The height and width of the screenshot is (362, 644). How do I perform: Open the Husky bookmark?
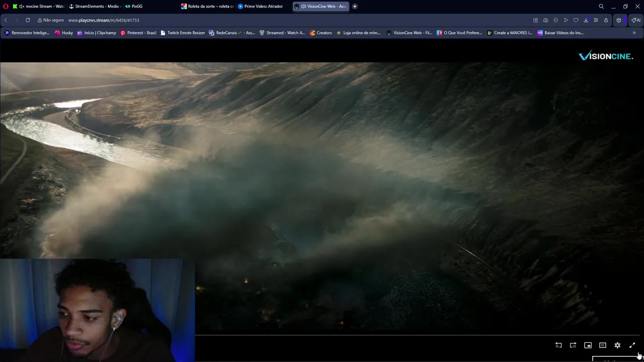[x=64, y=33]
